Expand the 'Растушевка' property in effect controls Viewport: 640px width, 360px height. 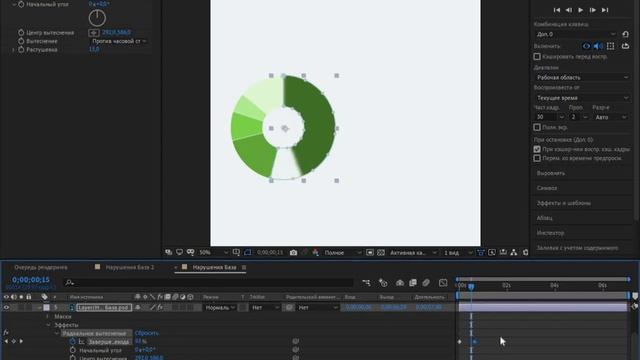pos(13,49)
